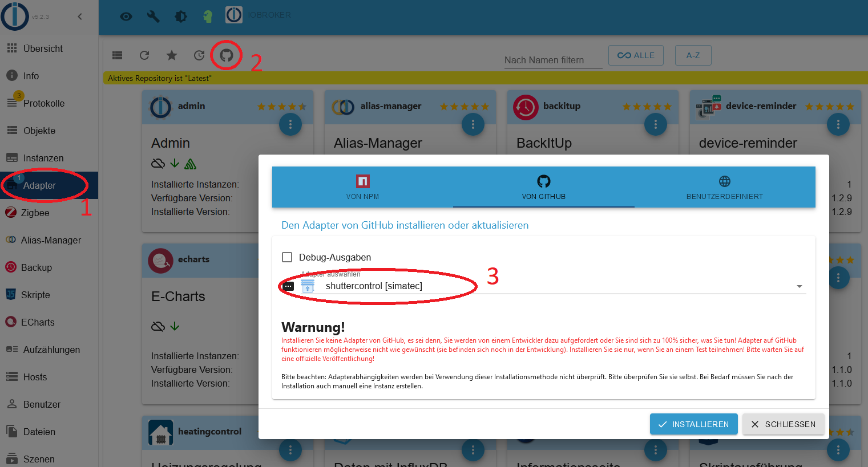The width and height of the screenshot is (868, 467).
Task: Open install from GitHub icon
Action: point(227,55)
